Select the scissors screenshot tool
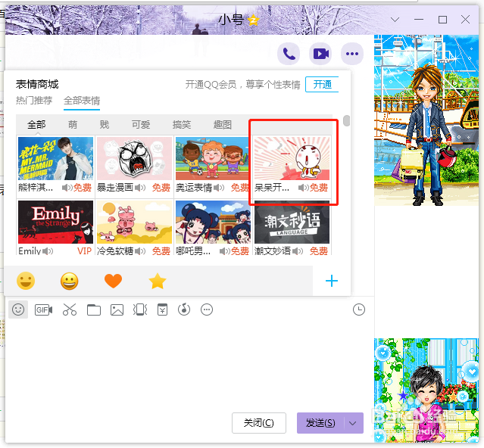484x448 pixels. coord(70,310)
